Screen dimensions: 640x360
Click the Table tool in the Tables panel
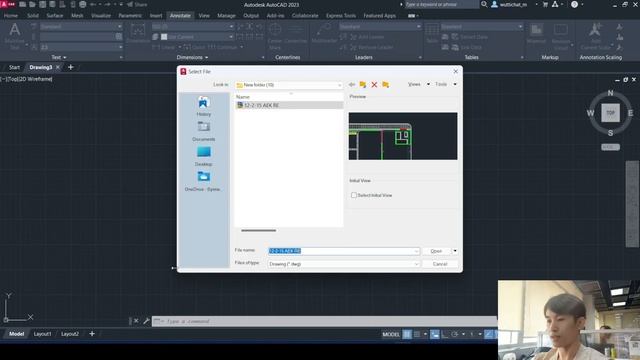(x=432, y=33)
